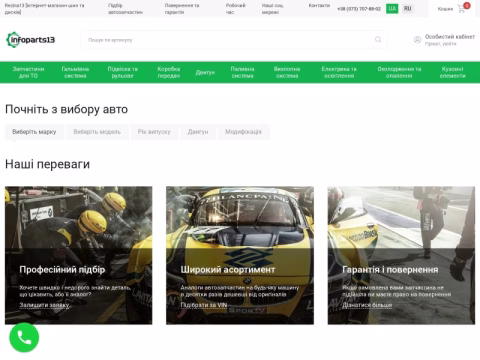Open the green phone call button
This screenshot has height=360, width=480.
[24, 338]
